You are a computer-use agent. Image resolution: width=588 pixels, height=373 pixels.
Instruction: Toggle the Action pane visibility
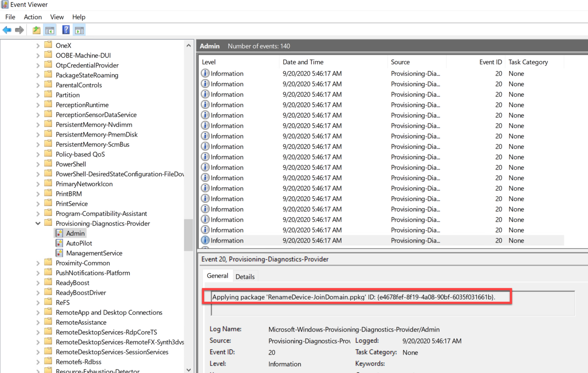click(79, 29)
